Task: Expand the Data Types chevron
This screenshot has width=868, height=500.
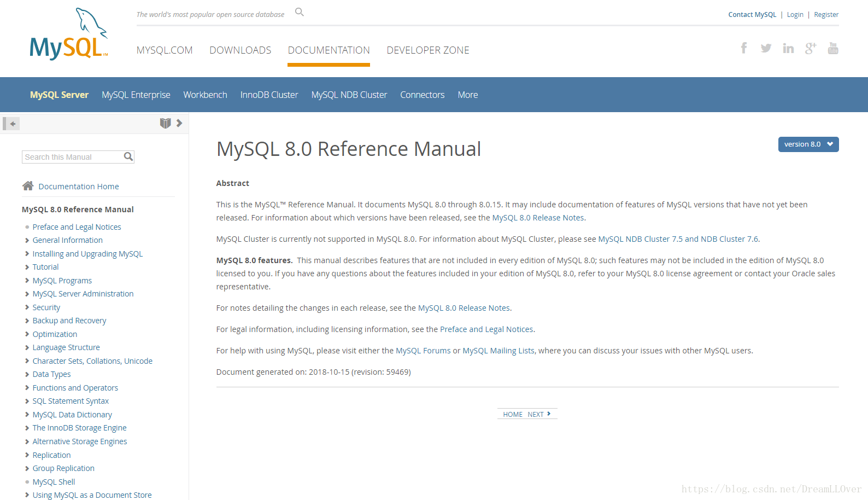Action: (x=27, y=374)
